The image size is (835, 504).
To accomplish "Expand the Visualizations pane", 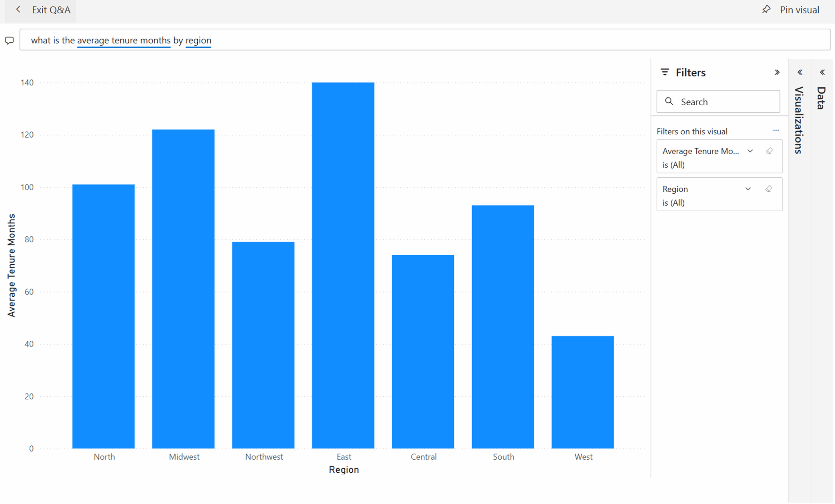I will [x=800, y=72].
